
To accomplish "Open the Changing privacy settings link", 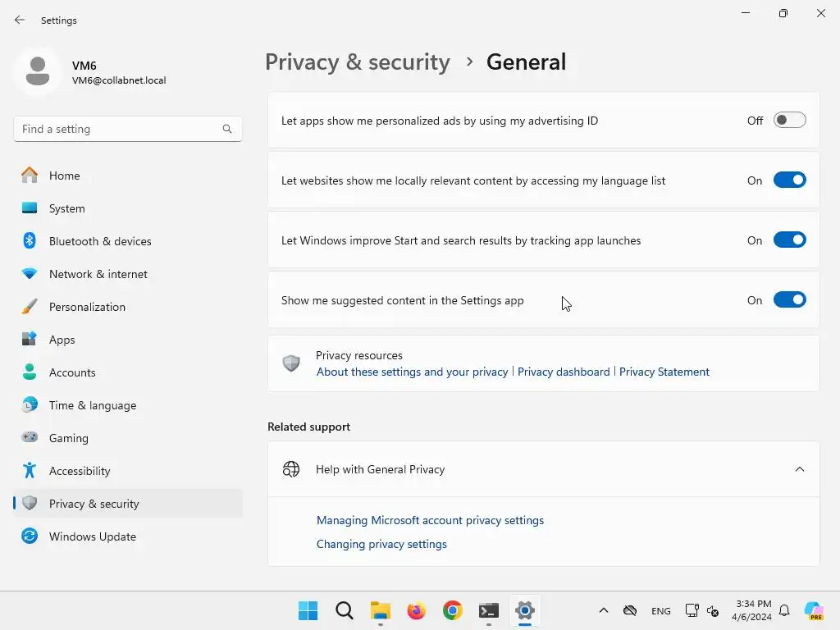I will (381, 544).
